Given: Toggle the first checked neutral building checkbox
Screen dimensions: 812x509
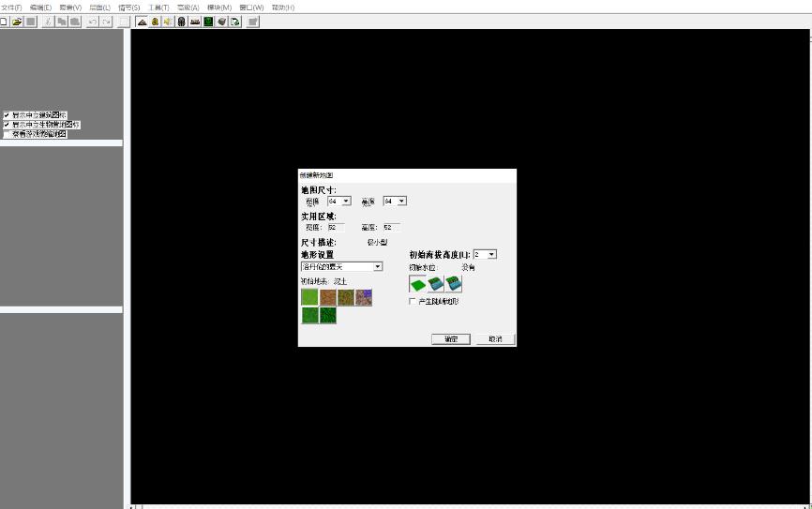Looking at the screenshot, I should [x=7, y=115].
